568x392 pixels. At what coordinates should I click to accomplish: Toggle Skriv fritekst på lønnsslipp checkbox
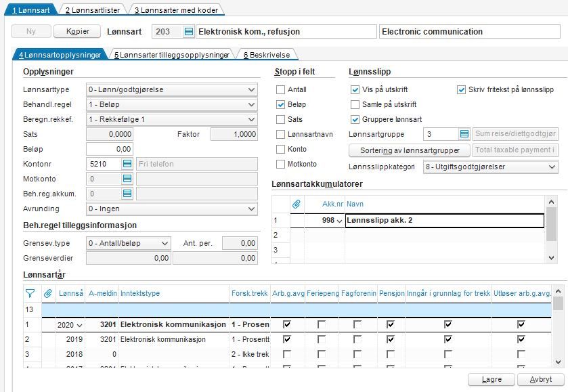pos(461,89)
